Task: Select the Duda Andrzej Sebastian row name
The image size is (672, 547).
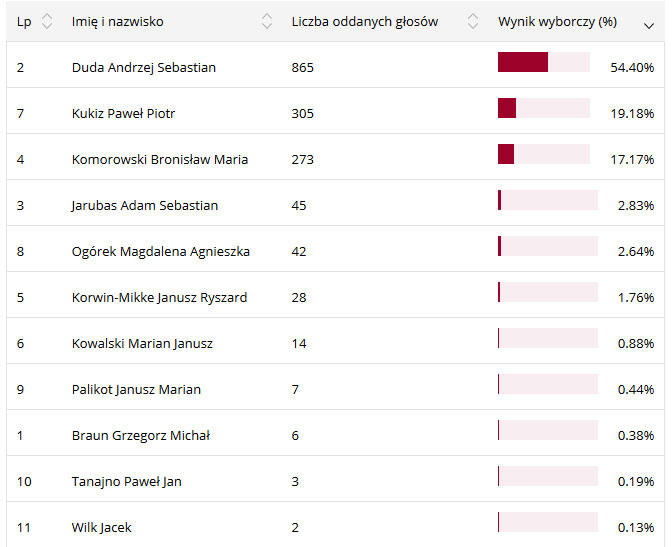Action: click(x=144, y=68)
